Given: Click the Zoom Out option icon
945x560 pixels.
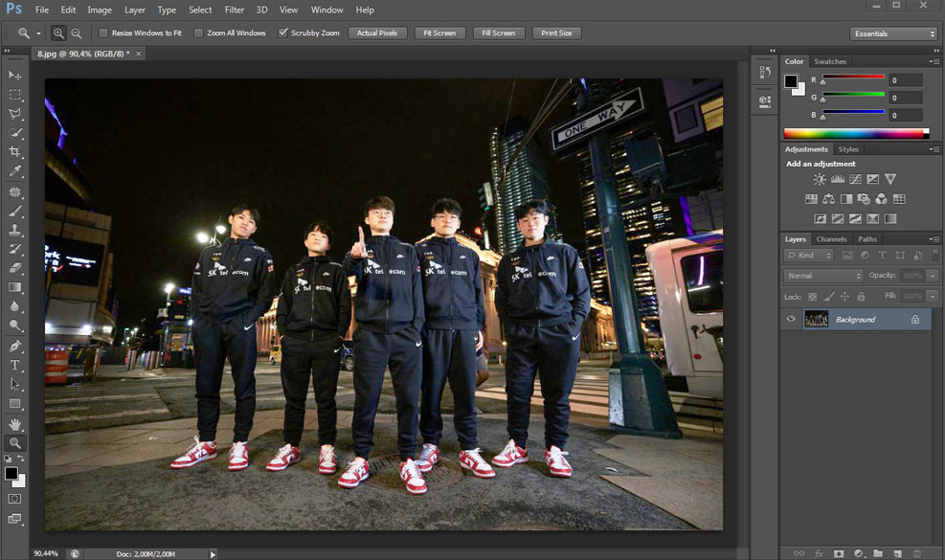Looking at the screenshot, I should pyautogui.click(x=77, y=34).
